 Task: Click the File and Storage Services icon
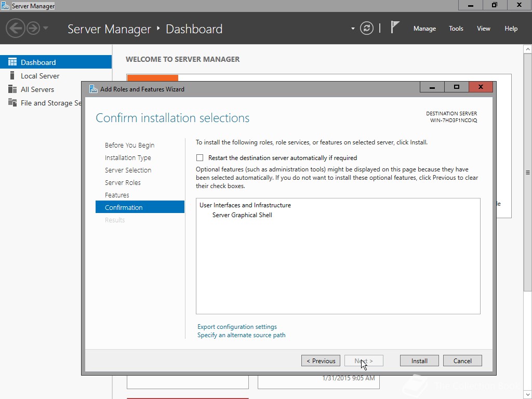point(12,102)
